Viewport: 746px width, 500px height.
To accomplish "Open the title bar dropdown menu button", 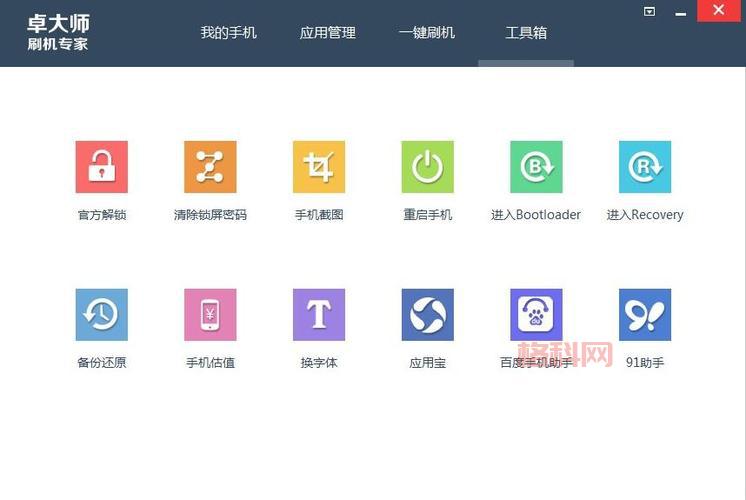I will click(649, 11).
